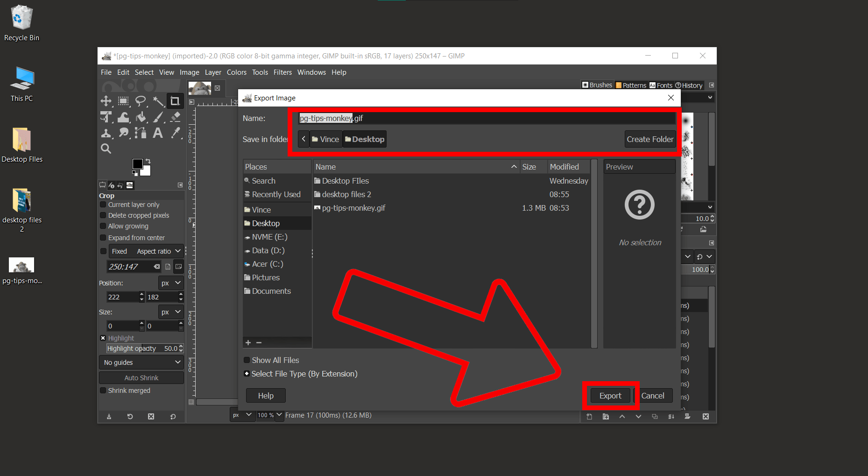Enable Show All Files
Viewport: 868px width, 476px height.
(x=247, y=360)
